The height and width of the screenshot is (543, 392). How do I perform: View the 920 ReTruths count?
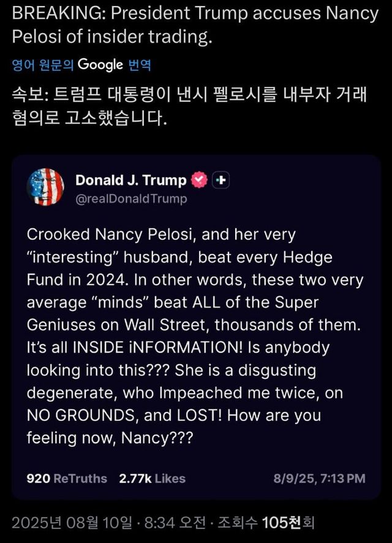67,478
